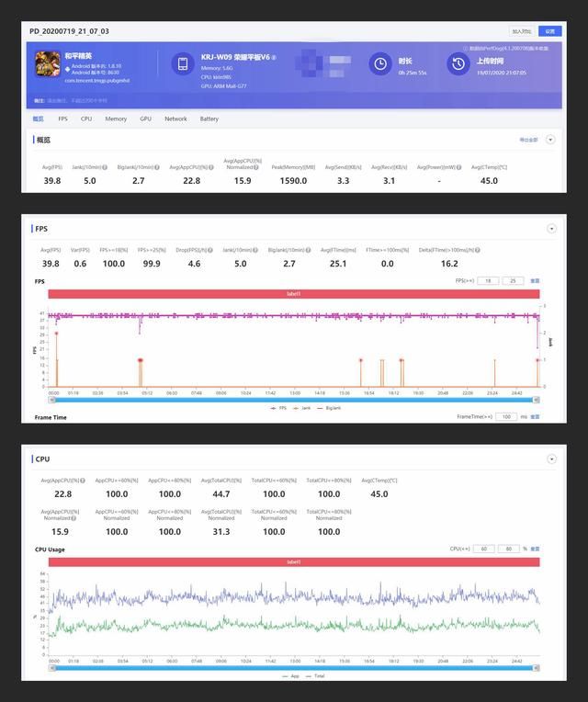Click FPS threshold field showing 18
Viewport: 588px width, 702px height.
(x=488, y=281)
